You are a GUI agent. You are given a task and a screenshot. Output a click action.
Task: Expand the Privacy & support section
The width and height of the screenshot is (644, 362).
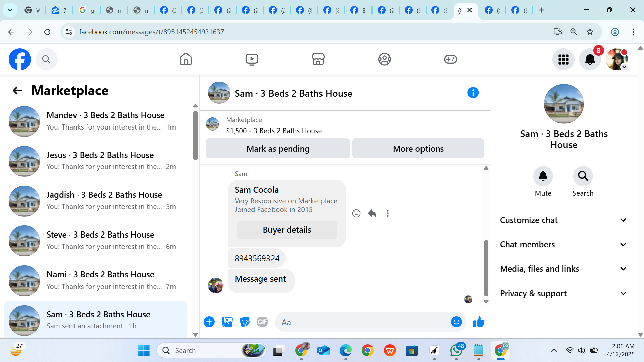[563, 293]
